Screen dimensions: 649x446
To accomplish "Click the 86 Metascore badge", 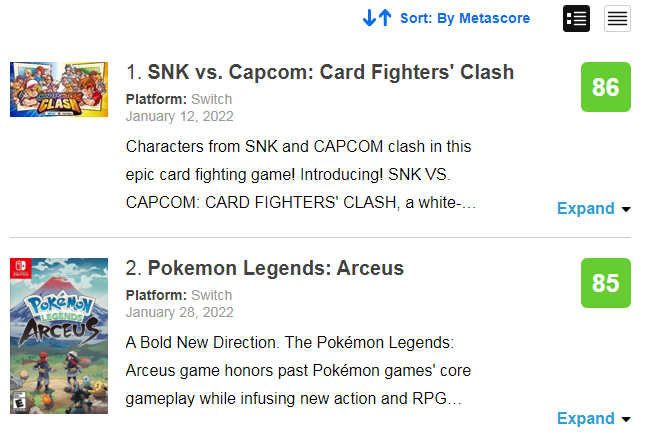I will pos(606,87).
